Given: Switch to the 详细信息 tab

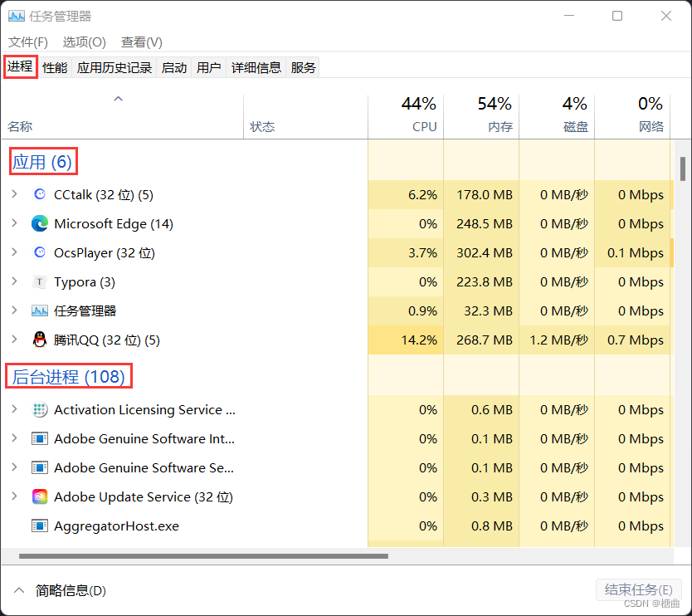Looking at the screenshot, I should (256, 67).
